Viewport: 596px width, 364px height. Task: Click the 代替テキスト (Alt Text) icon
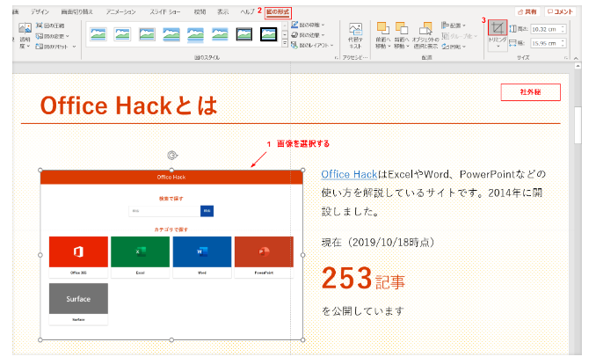click(355, 36)
